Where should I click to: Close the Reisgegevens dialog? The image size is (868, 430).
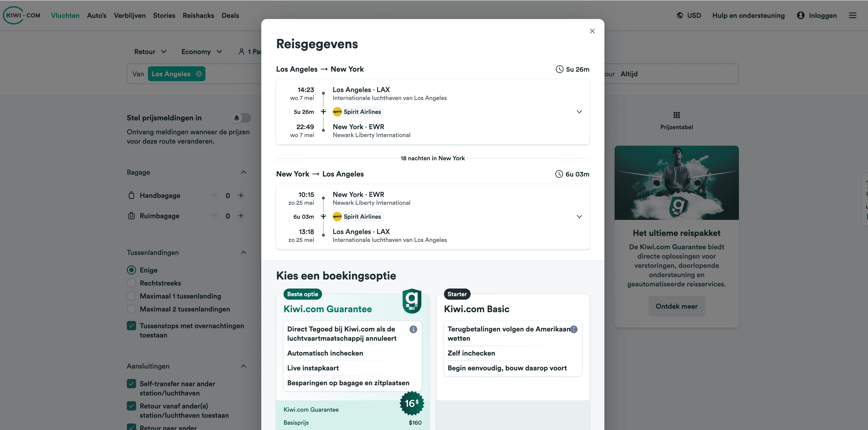click(x=592, y=31)
